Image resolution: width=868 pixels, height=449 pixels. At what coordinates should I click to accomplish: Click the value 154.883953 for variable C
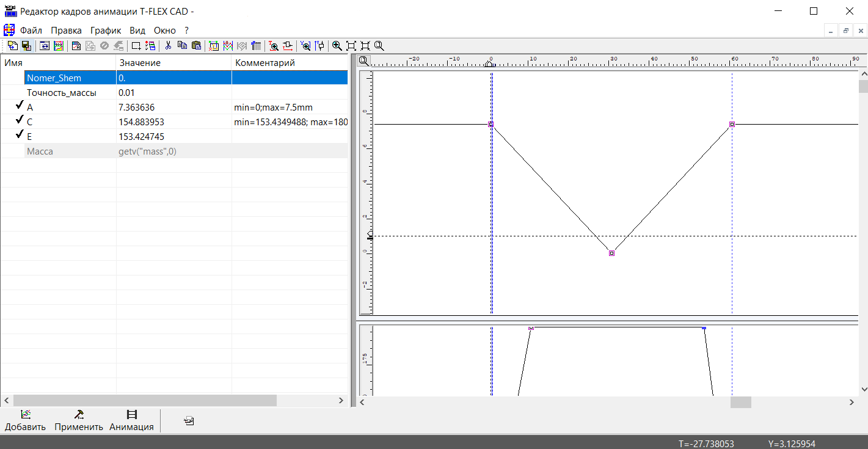141,122
